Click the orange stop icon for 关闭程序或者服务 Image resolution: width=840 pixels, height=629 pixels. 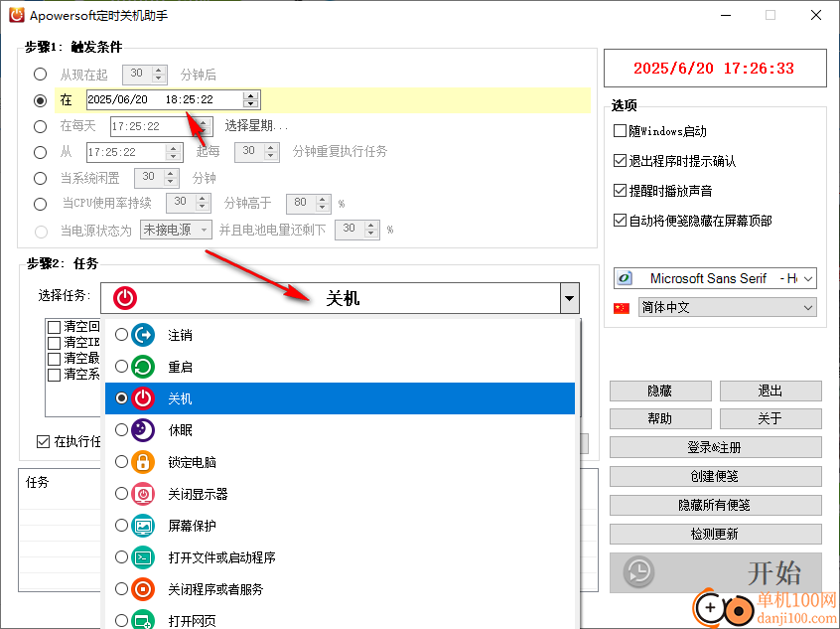click(x=143, y=589)
